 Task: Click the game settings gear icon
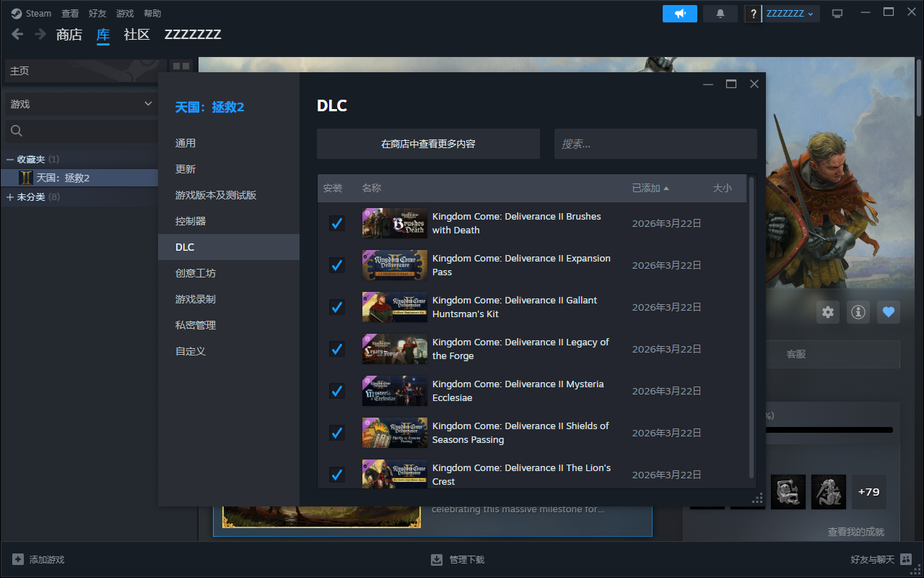828,312
